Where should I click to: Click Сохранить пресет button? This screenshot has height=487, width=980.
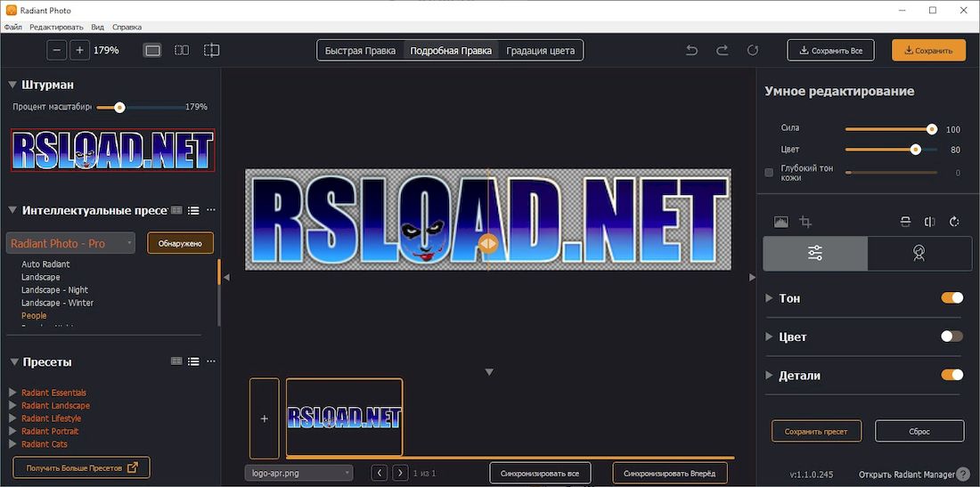click(x=816, y=431)
